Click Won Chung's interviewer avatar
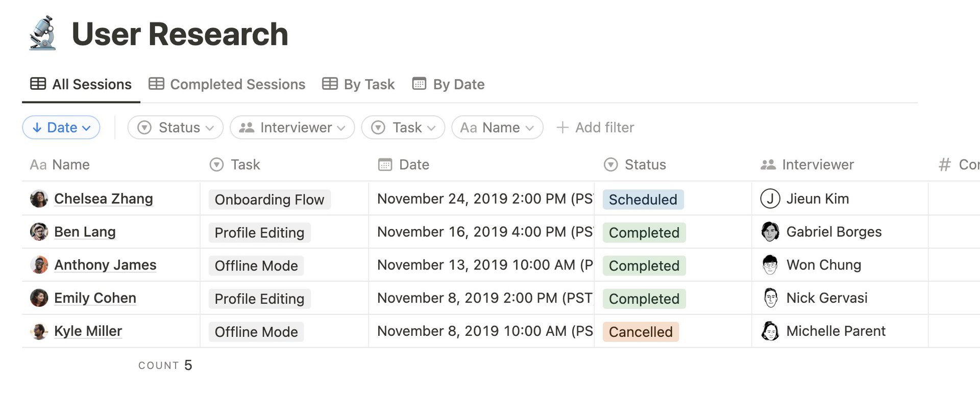Image resolution: width=980 pixels, height=393 pixels. 770,265
